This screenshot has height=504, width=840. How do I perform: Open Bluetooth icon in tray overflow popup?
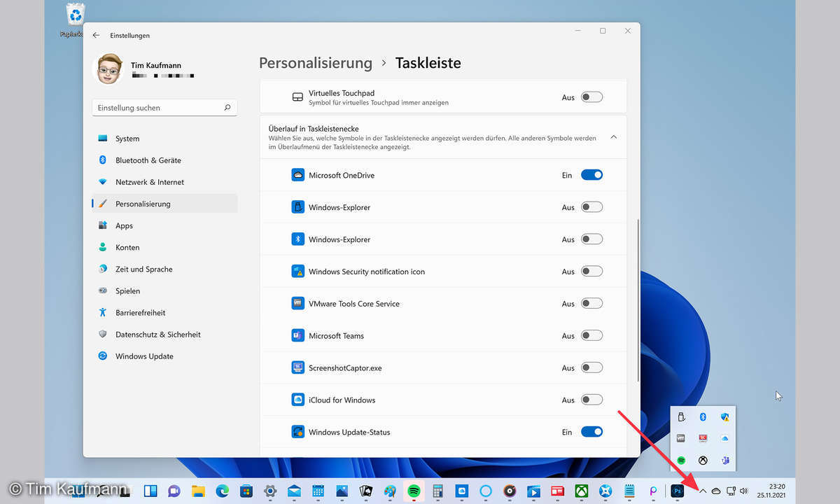703,417
